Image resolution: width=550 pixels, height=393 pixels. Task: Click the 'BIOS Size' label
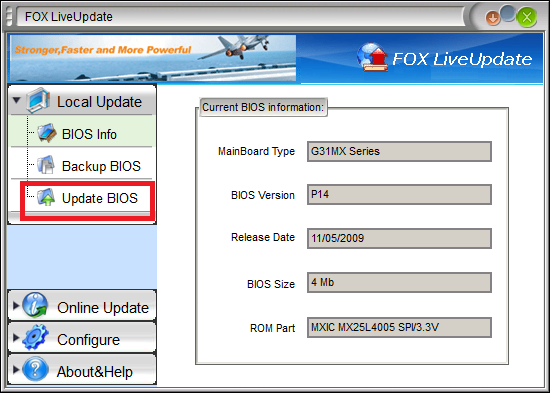271,284
